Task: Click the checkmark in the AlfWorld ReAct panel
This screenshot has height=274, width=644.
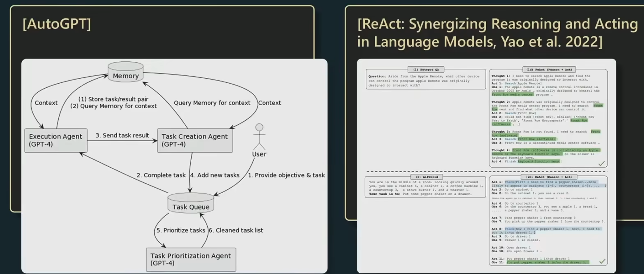Action: point(602,261)
